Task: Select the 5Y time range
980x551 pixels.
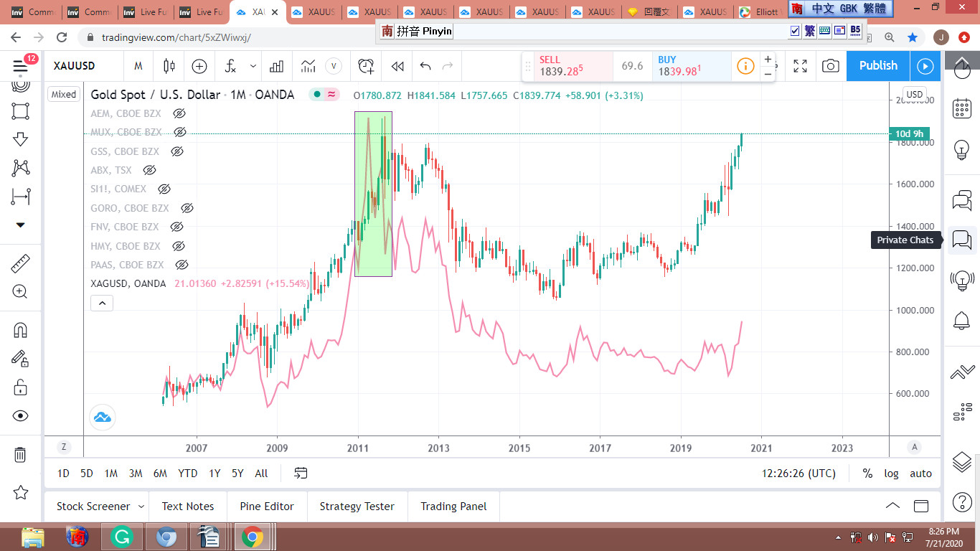Action: tap(237, 474)
